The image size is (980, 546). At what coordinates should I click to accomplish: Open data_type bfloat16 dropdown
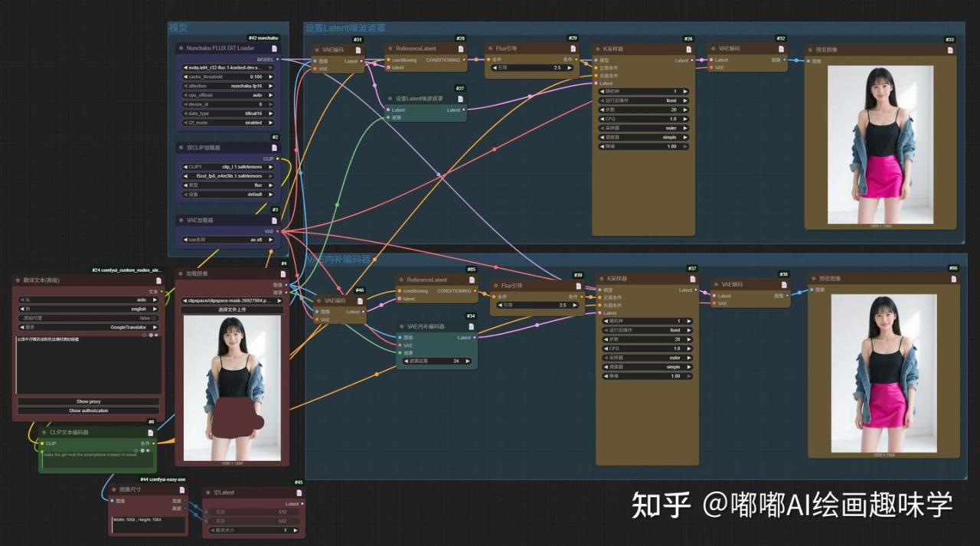(x=230, y=113)
